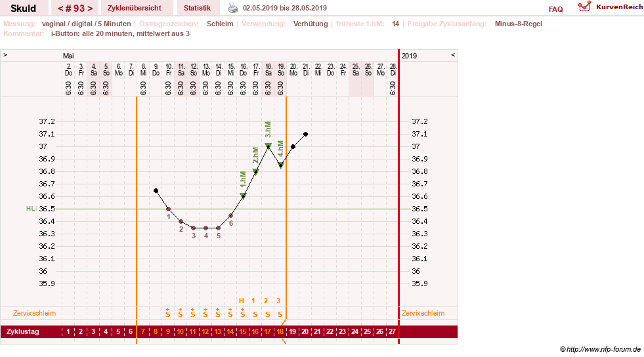Click the printer icon
This screenshot has width=644, height=357.
tap(233, 8)
